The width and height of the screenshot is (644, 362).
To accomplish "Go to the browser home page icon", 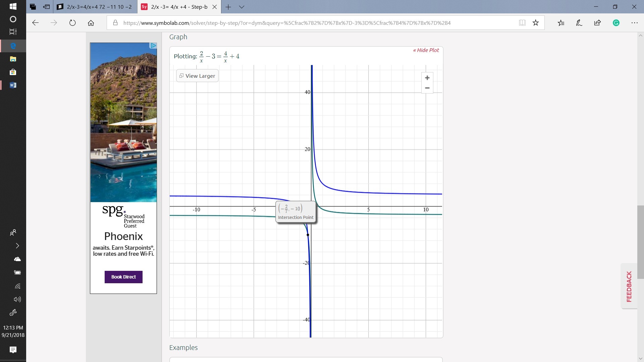I will (x=91, y=23).
